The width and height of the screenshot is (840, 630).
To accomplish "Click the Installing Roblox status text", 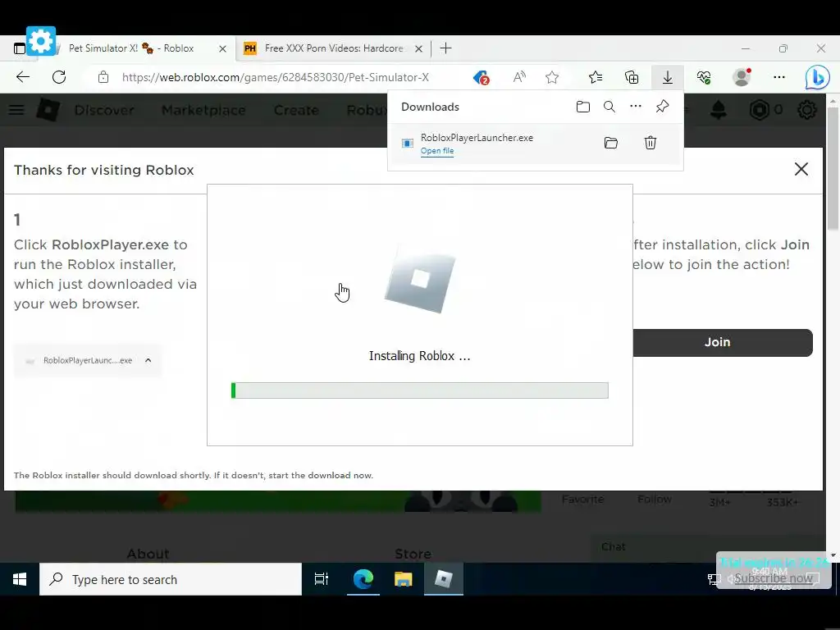I will (x=419, y=356).
